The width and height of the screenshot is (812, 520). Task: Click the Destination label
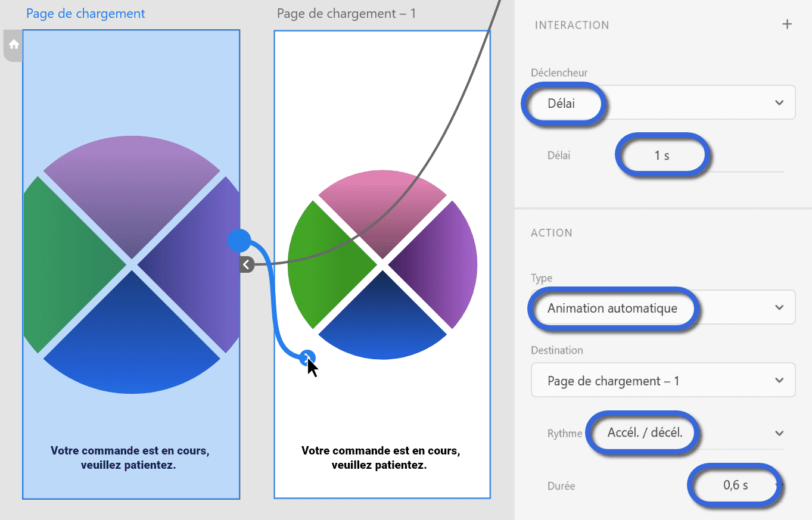557,350
